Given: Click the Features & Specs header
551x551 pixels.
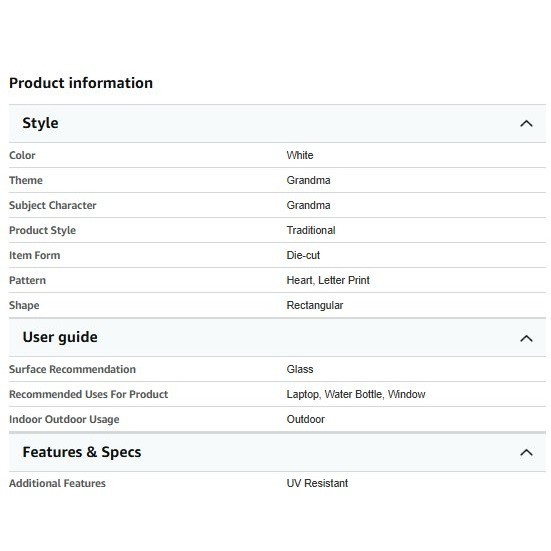Looking at the screenshot, I should tap(277, 452).
